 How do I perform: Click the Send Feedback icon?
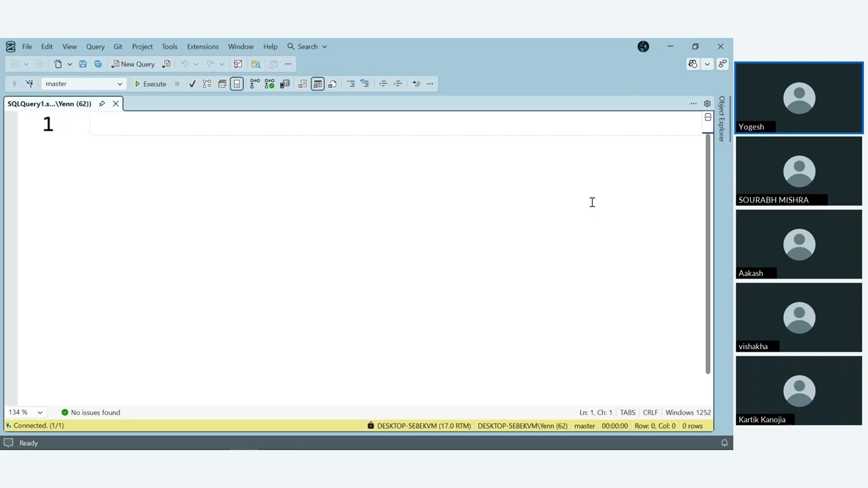click(722, 64)
